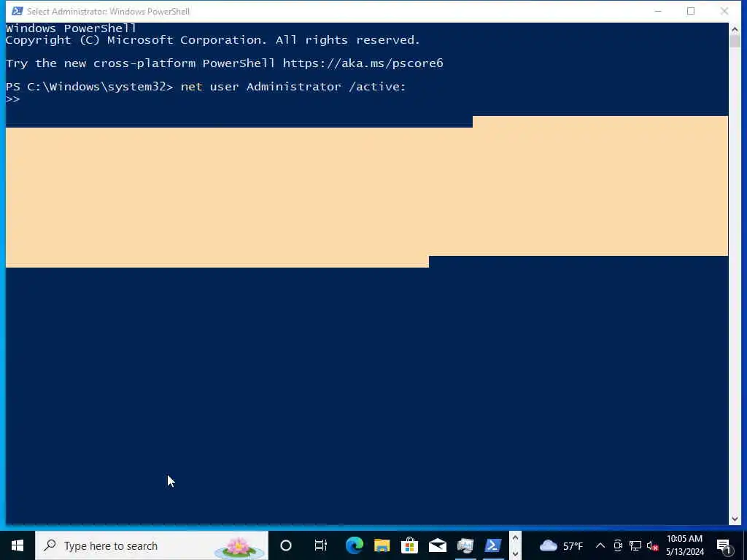Minimize the PowerShell window

point(658,11)
